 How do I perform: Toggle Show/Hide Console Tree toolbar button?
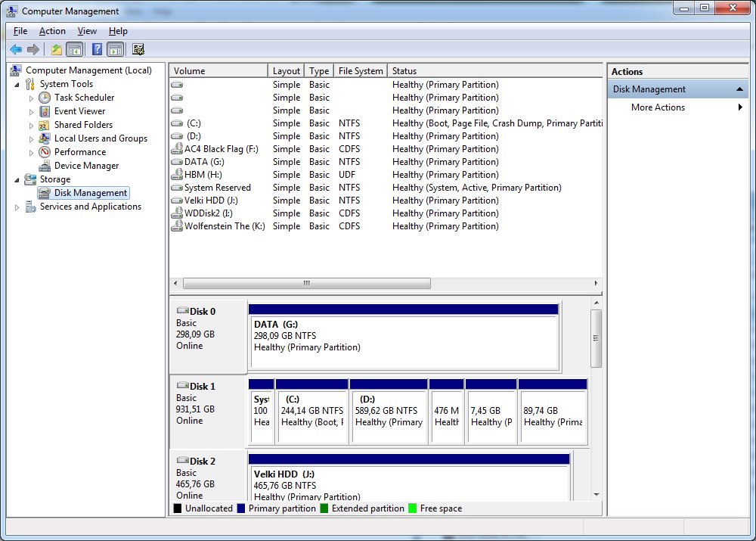[74, 50]
